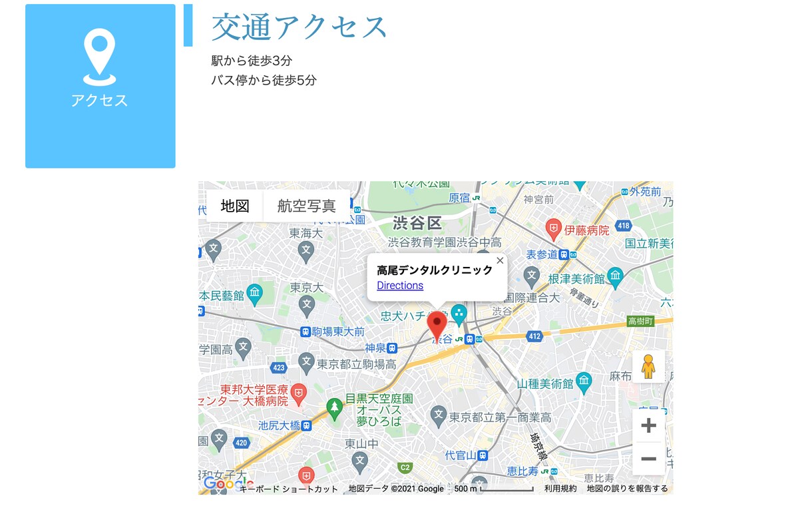Close the 高尾デンタルクリニック info window
This screenshot has height=516, width=812.
pyautogui.click(x=500, y=260)
